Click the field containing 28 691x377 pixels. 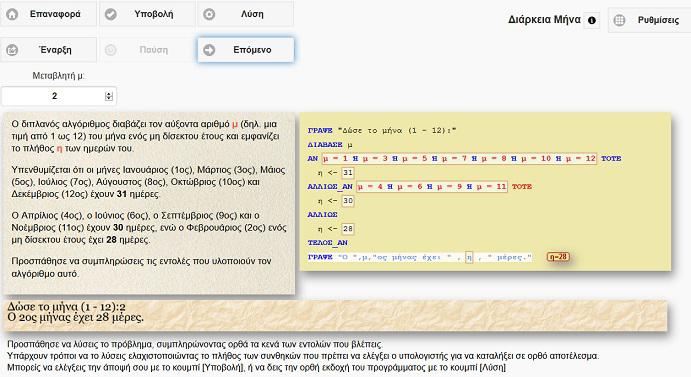[348, 229]
